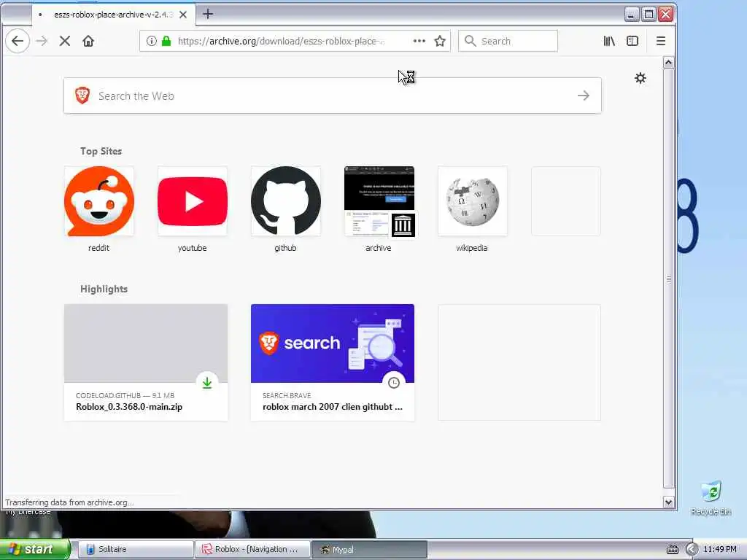Toggle the sidebar panel icon

632,41
